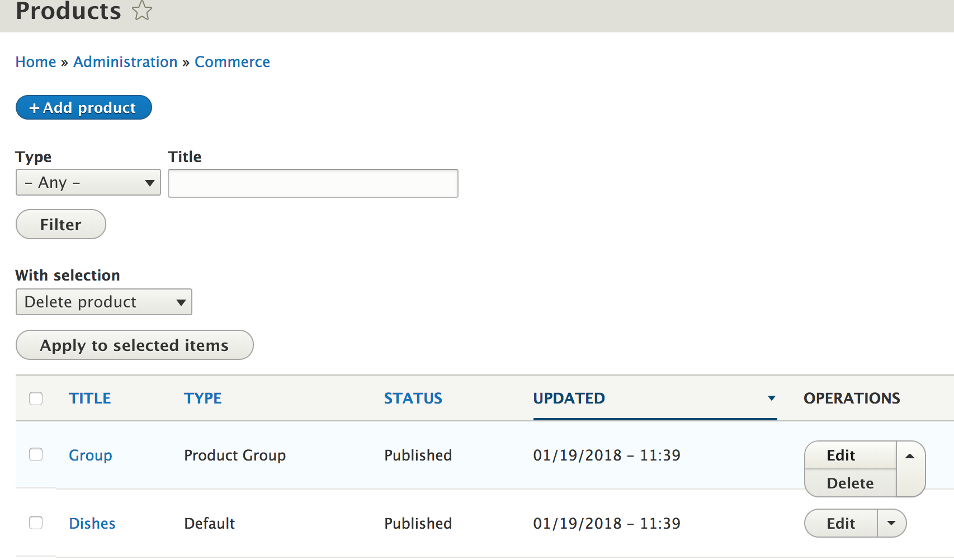The width and height of the screenshot is (954, 560).
Task: Click the Filter button
Action: coord(60,224)
